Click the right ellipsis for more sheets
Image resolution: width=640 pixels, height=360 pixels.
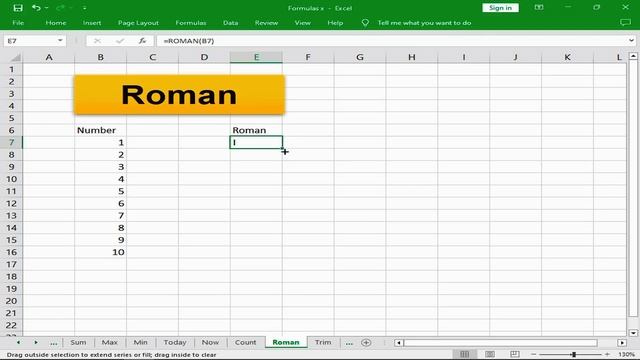coord(349,343)
